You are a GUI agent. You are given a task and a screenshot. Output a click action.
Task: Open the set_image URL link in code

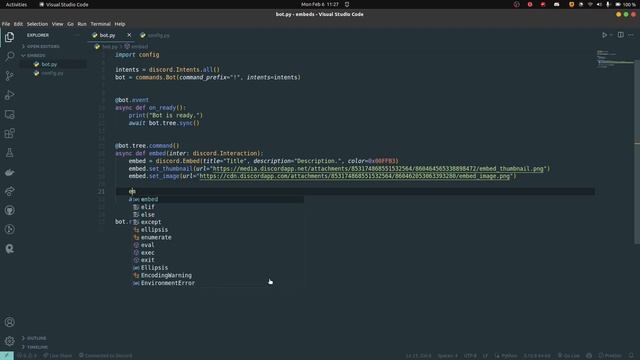355,176
